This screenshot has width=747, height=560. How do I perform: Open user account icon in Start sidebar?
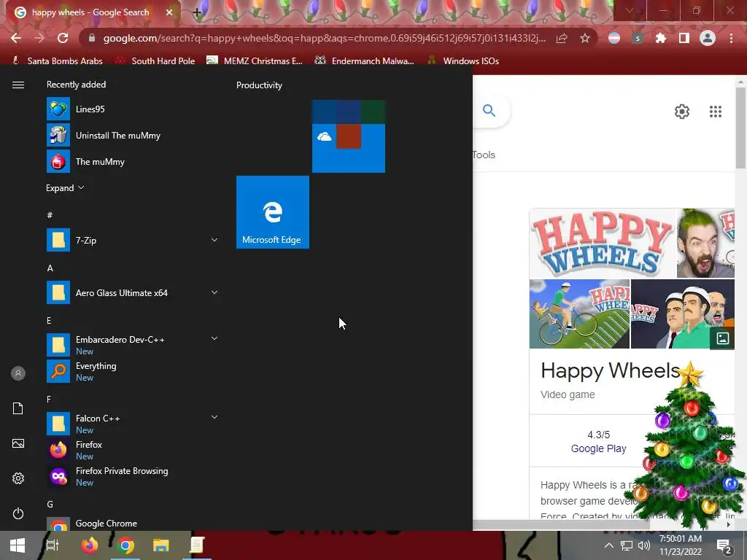click(x=18, y=373)
